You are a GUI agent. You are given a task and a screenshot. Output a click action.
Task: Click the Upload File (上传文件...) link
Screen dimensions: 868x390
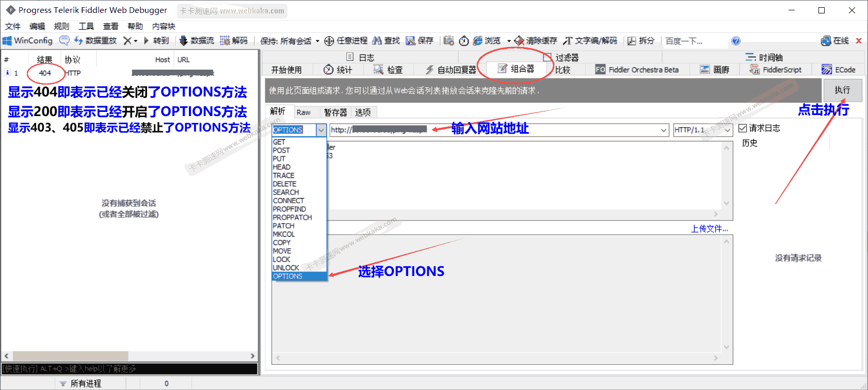[710, 229]
